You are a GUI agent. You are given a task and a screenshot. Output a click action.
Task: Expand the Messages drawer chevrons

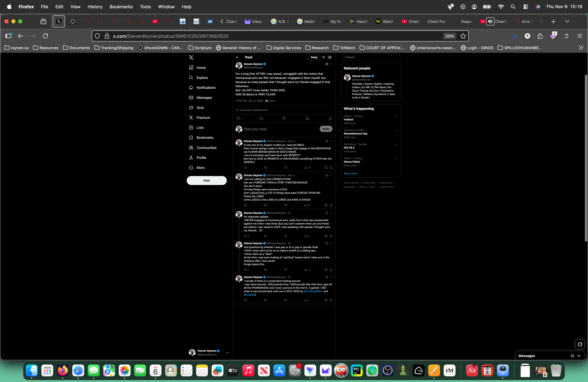(579, 356)
